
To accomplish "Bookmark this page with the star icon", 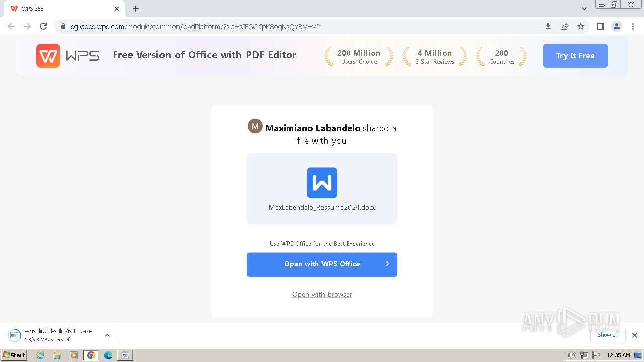I will point(581,26).
